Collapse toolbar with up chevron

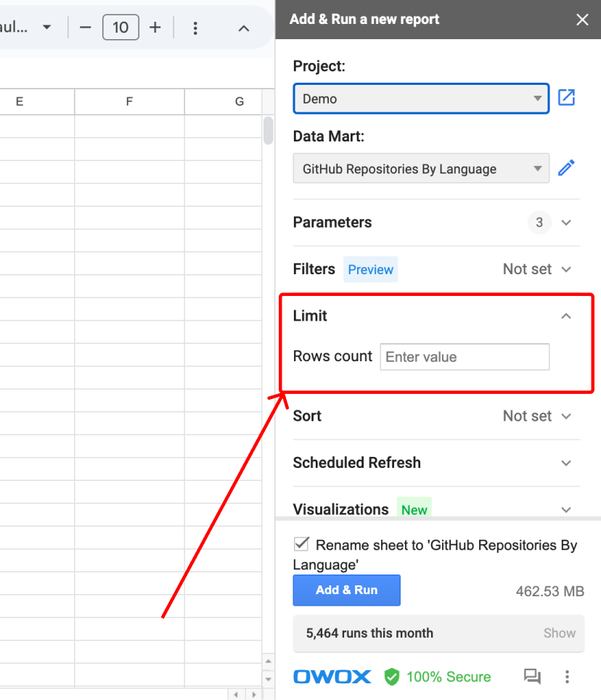coord(244,28)
